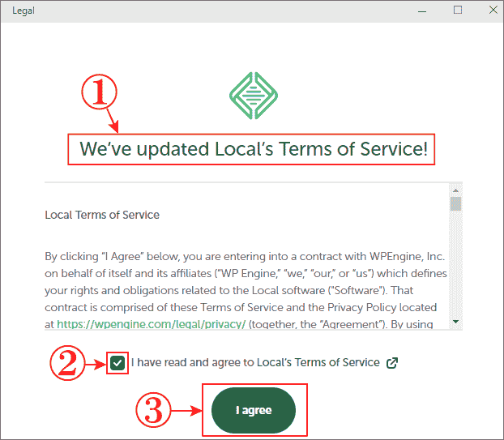Open Terms of Service external link icon

(392, 363)
